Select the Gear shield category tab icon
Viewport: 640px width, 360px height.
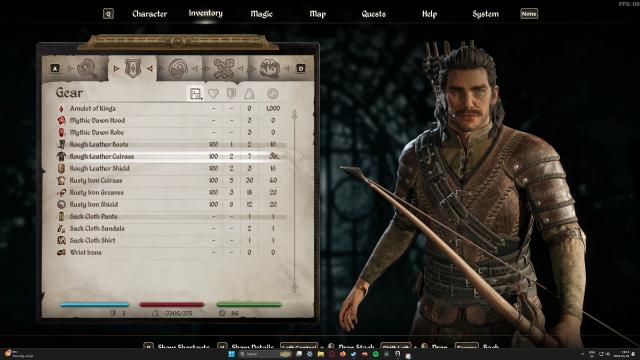[x=133, y=68]
